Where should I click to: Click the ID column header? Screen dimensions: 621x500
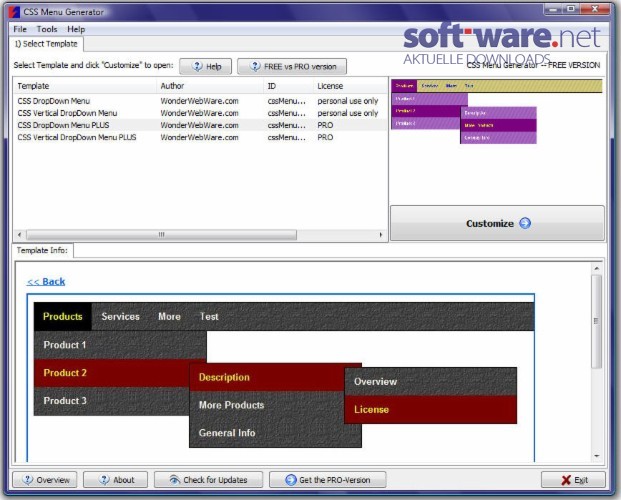coord(288,86)
